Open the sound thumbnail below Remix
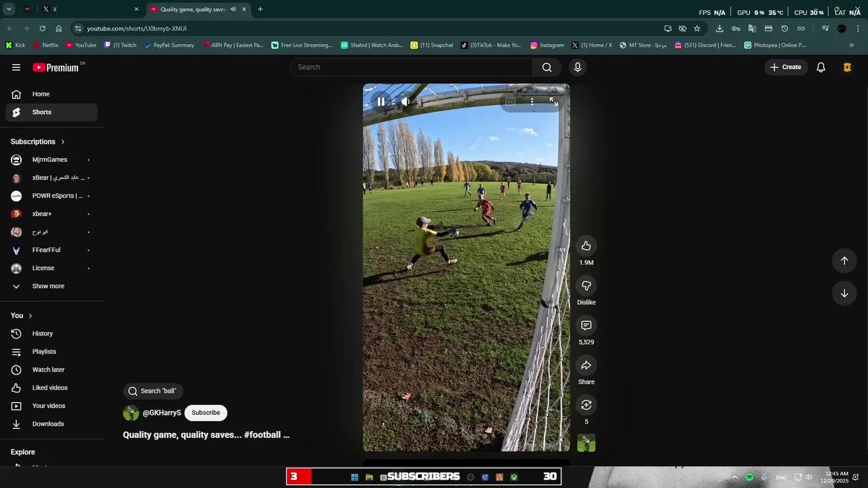 [x=586, y=443]
